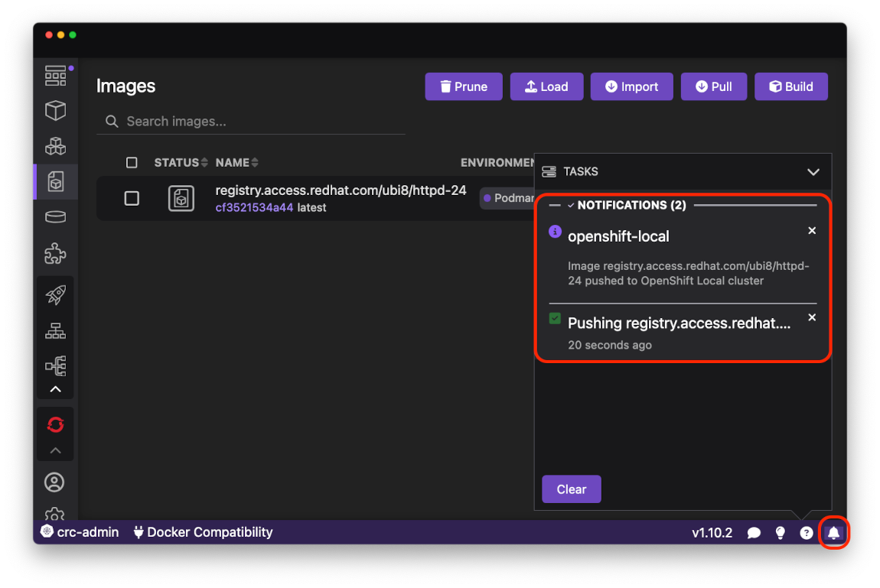Select the Images page sidebar icon
The width and height of the screenshot is (880, 588).
tap(56, 182)
